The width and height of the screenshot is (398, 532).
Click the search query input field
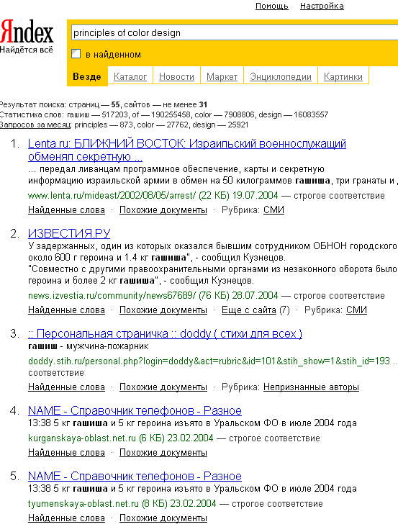(x=234, y=33)
